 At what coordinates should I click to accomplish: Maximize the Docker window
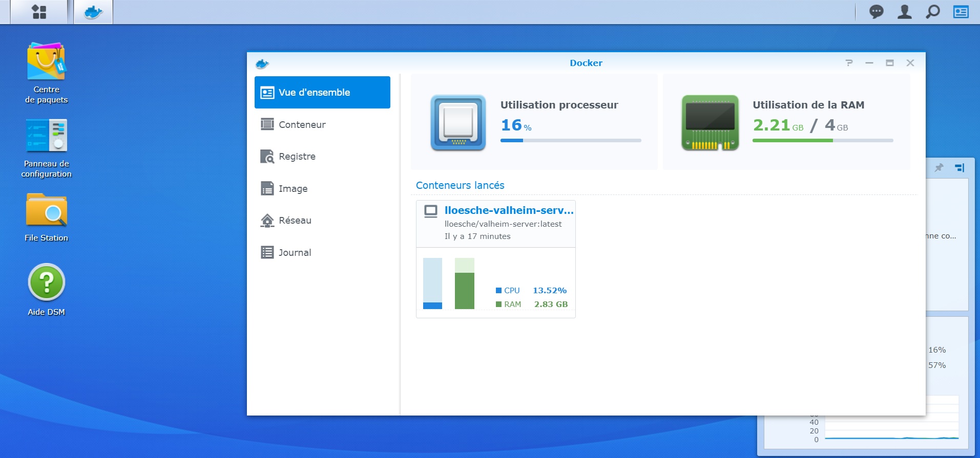point(890,63)
